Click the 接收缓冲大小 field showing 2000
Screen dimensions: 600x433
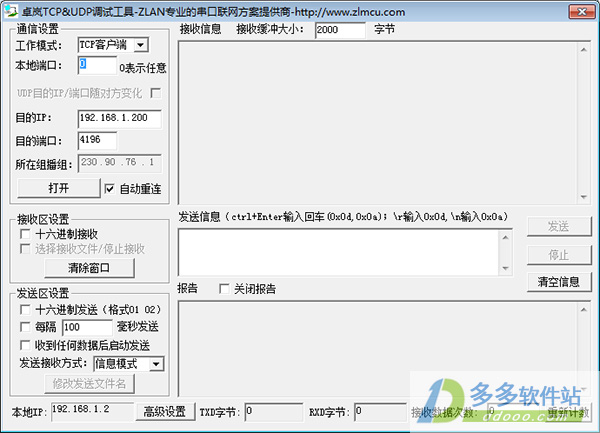340,30
